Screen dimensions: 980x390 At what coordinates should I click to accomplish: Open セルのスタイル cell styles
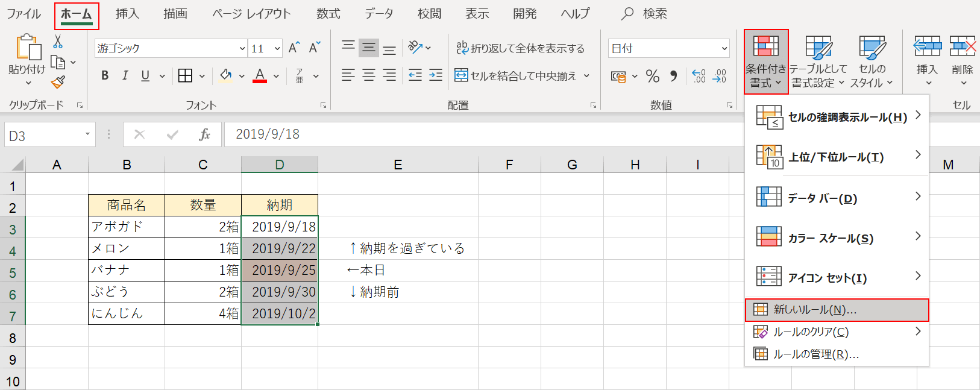pyautogui.click(x=872, y=61)
